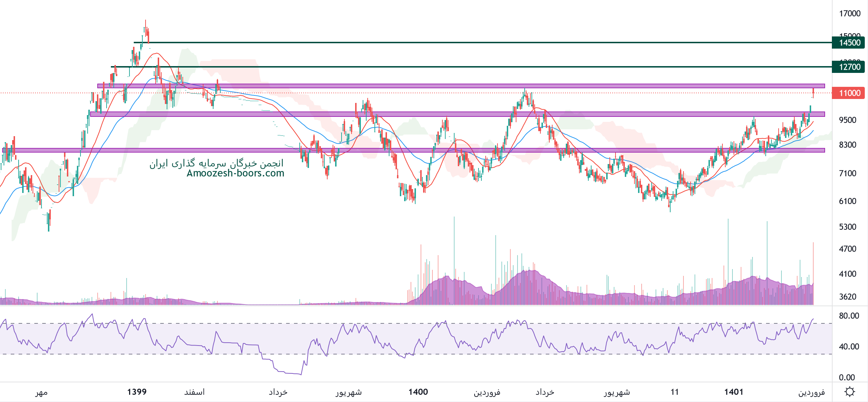Click the Amoozesh-boors.com watermark text
The height and width of the screenshot is (402, 868).
[235, 173]
